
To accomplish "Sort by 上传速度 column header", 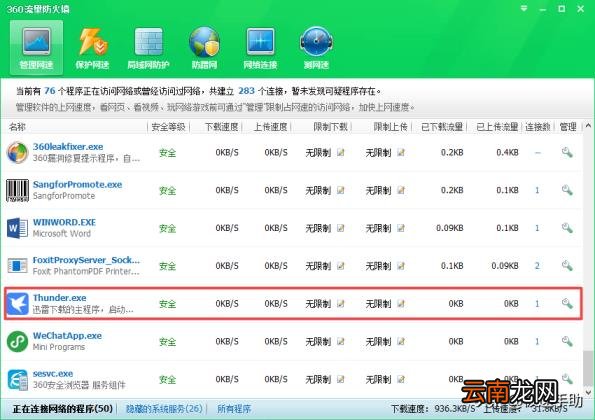I will tap(271, 127).
